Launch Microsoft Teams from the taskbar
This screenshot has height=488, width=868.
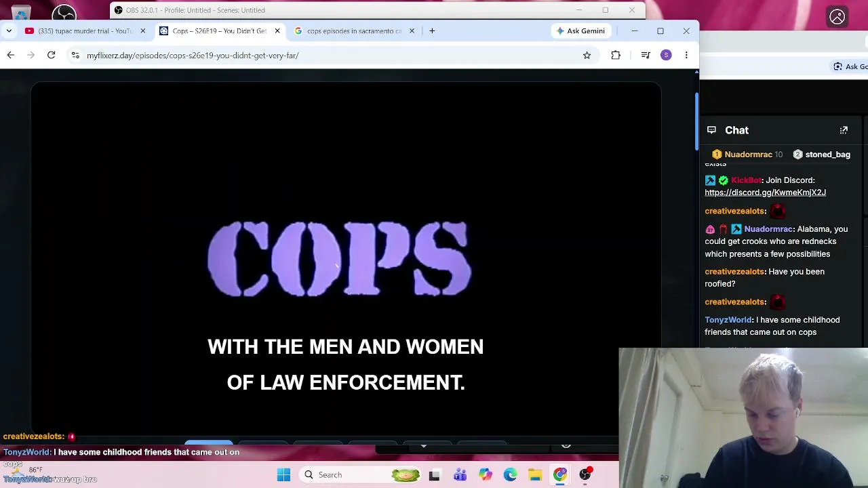[460, 474]
